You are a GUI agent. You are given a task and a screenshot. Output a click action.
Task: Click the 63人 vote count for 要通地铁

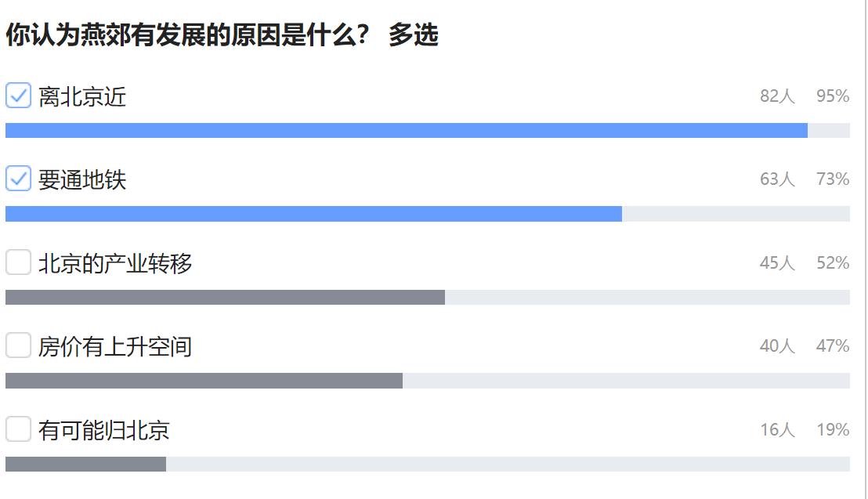pos(776,179)
